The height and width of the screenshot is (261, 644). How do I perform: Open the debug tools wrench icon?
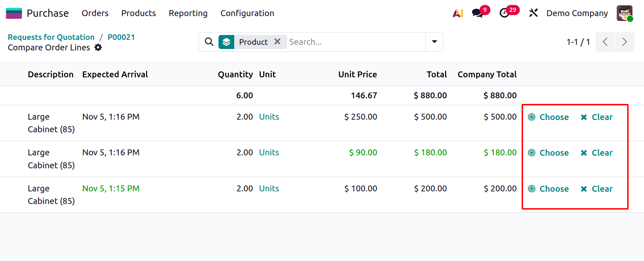pyautogui.click(x=533, y=13)
